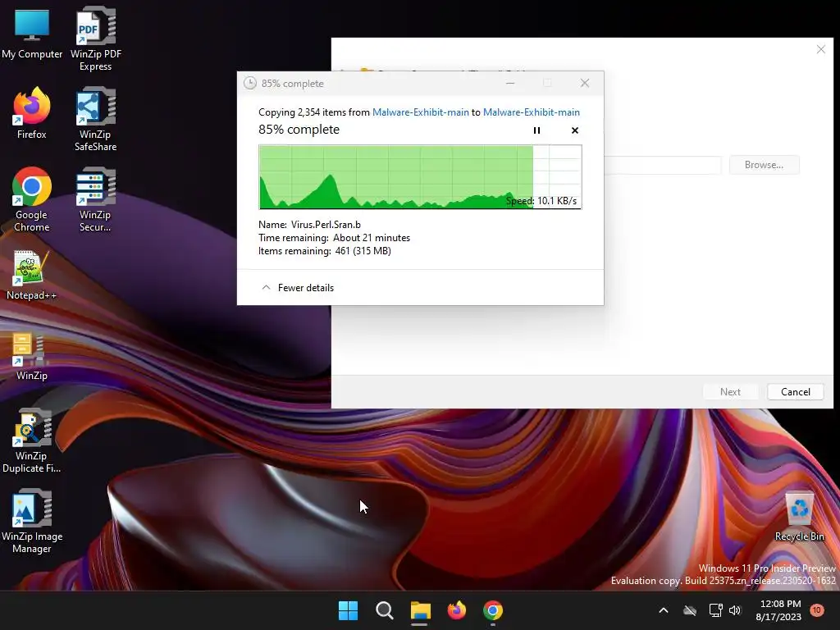This screenshot has width=840, height=630.
Task: Open Notepad++ desktop shortcut
Action: [x=32, y=276]
